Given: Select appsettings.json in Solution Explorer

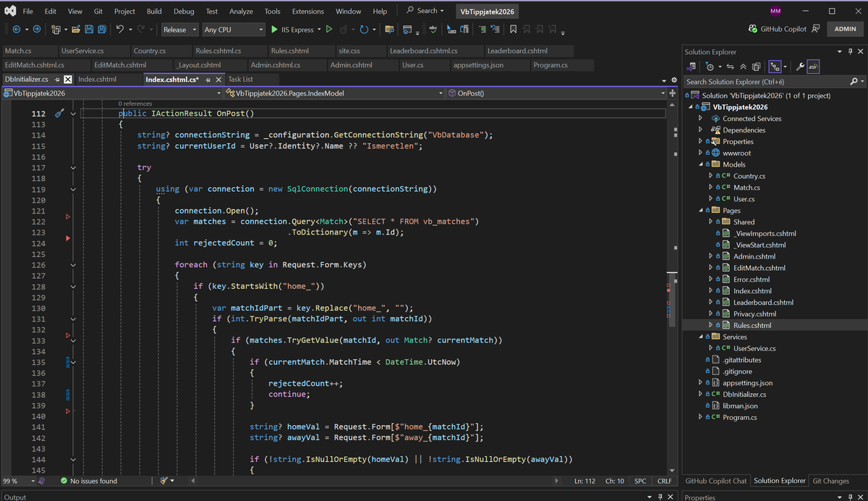Looking at the screenshot, I should point(747,383).
